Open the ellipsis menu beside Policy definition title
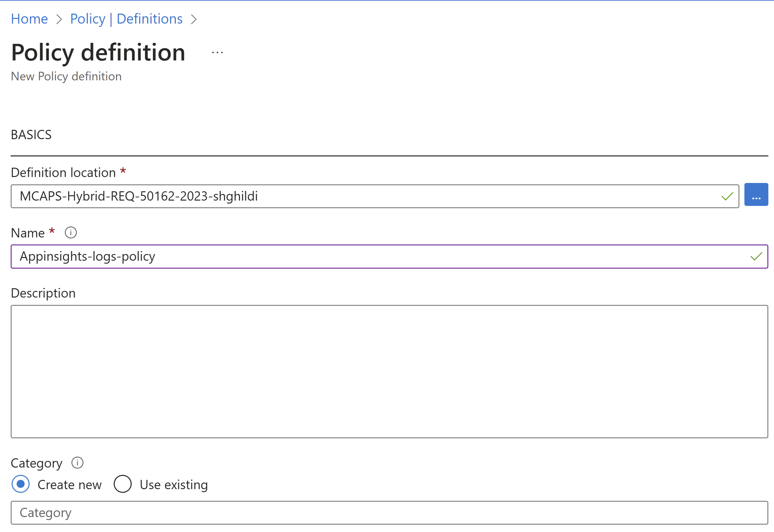The image size is (774, 532). 217,53
